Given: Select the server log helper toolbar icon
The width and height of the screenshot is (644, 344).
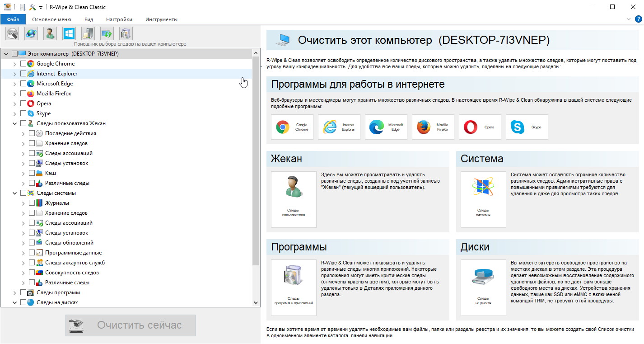Looking at the screenshot, I should (x=88, y=33).
